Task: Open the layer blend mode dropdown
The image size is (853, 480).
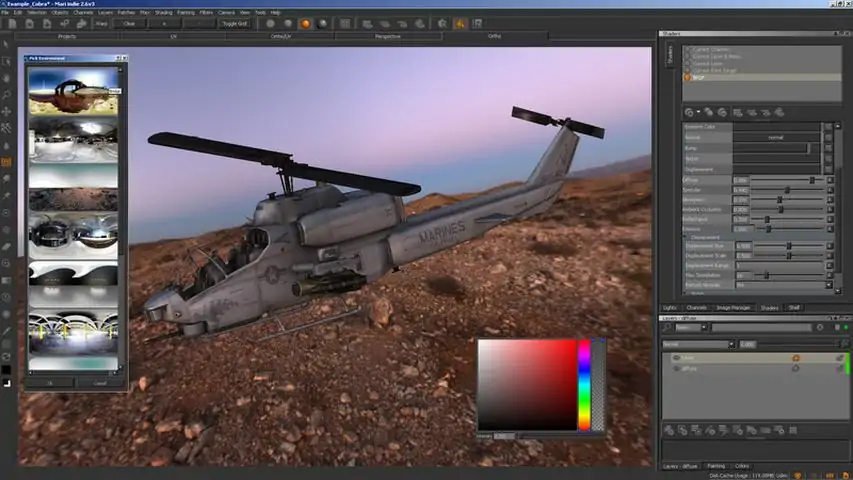Action: (697, 344)
